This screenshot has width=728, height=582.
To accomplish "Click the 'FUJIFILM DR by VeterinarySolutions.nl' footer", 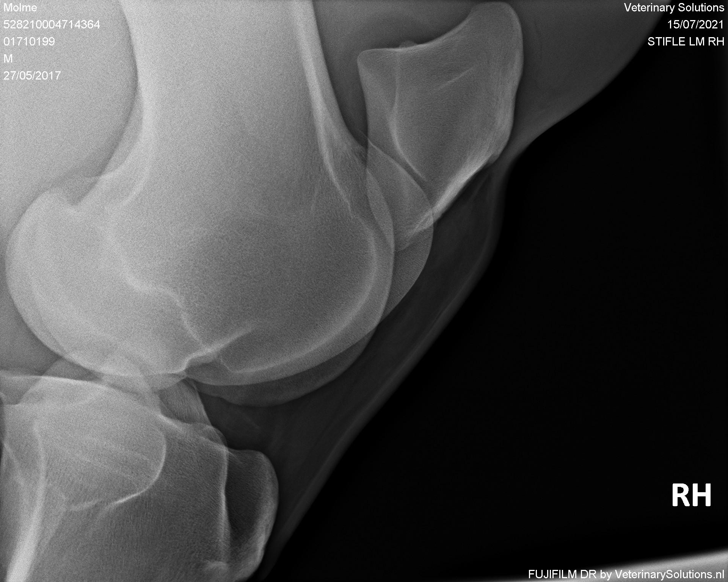I will 626,574.
